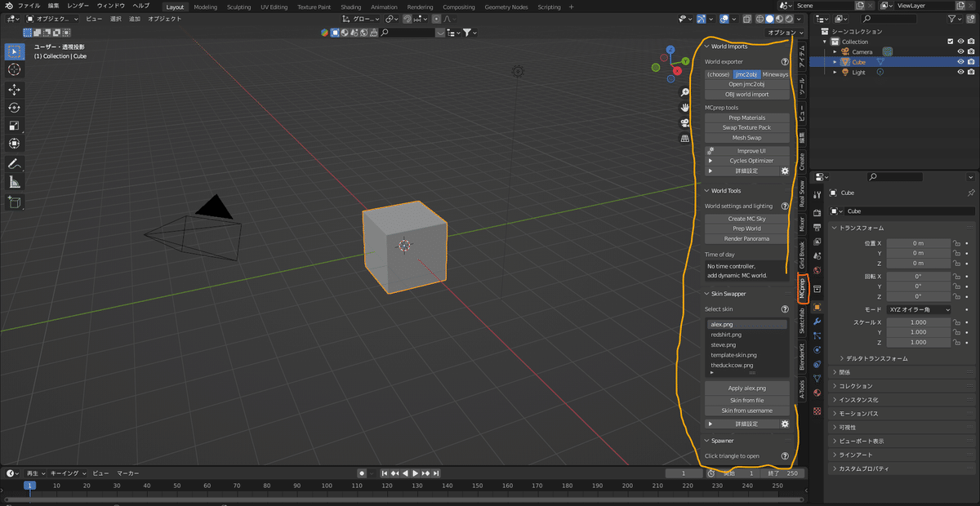Open the Material properties tab
The image size is (980, 506).
pos(817,393)
